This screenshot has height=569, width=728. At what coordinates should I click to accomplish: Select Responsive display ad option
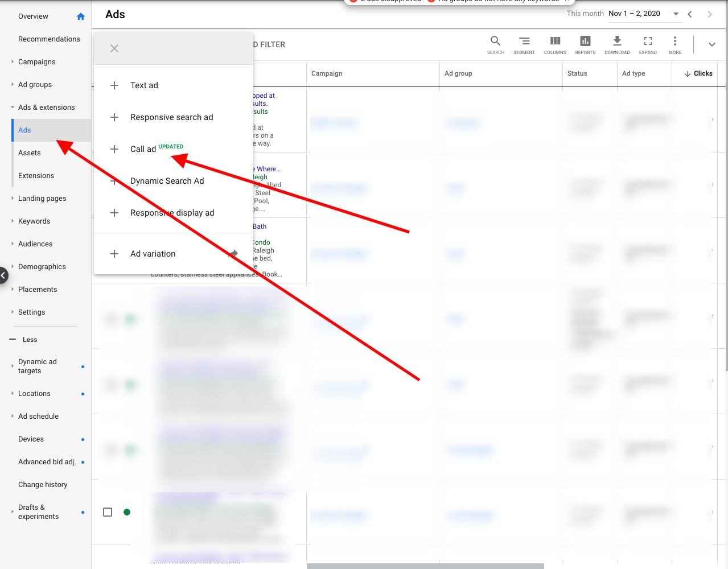[x=174, y=213]
